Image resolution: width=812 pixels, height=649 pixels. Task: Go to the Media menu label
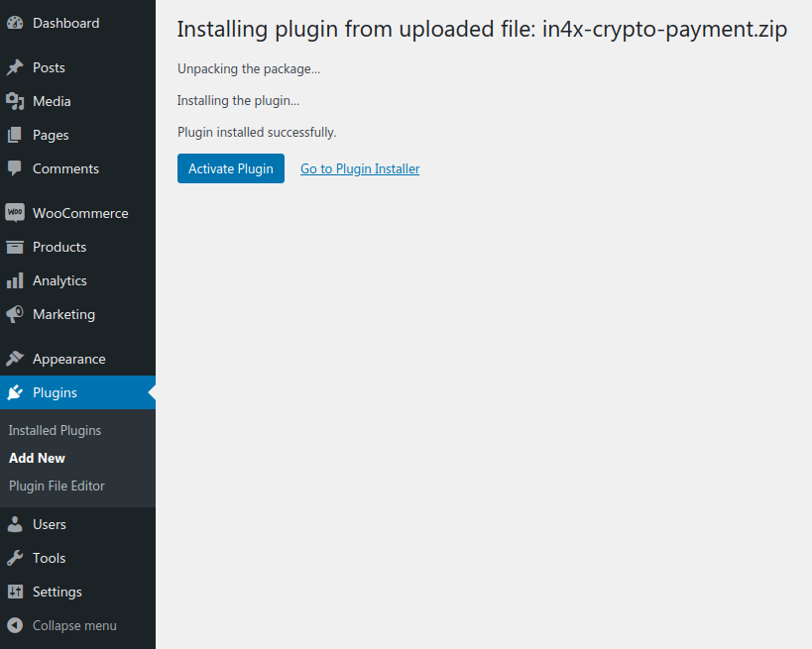[x=52, y=101]
